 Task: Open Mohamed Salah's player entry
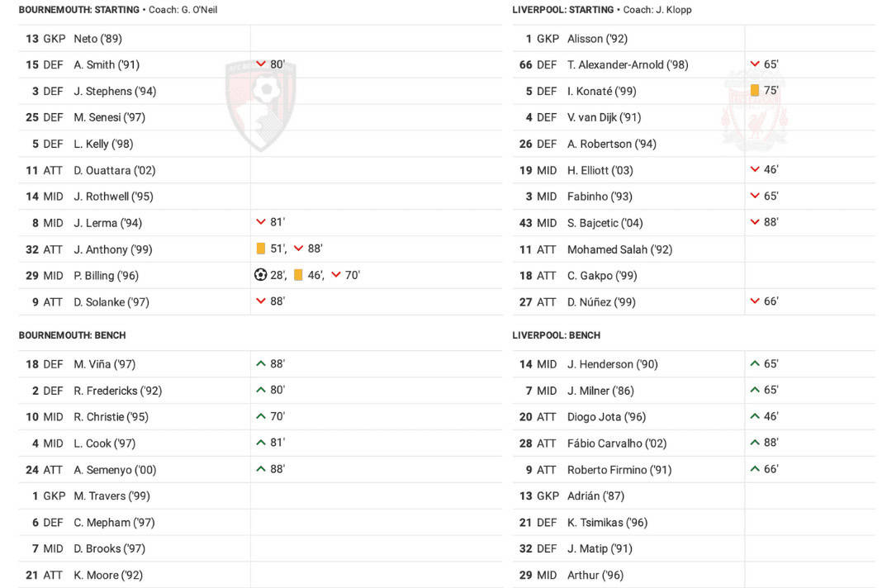619,249
